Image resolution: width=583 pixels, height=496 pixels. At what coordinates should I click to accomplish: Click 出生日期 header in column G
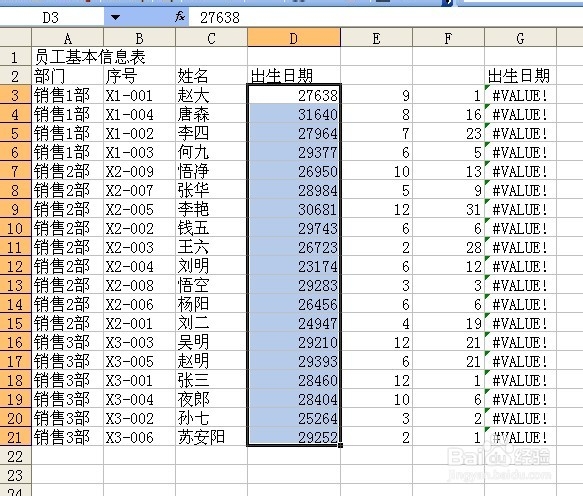[521, 76]
